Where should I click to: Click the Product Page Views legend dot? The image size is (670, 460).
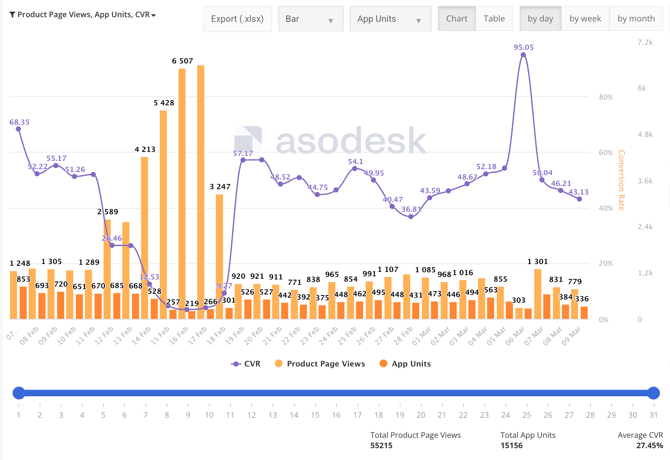click(x=279, y=364)
